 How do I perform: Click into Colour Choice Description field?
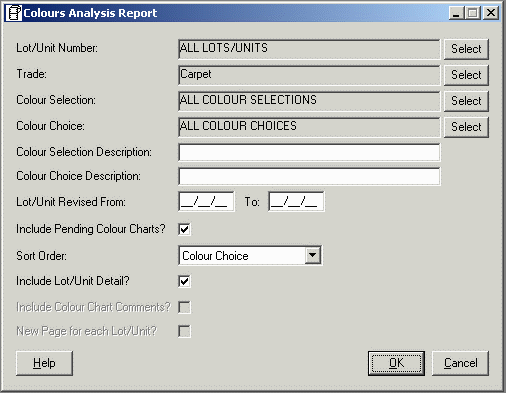click(309, 176)
